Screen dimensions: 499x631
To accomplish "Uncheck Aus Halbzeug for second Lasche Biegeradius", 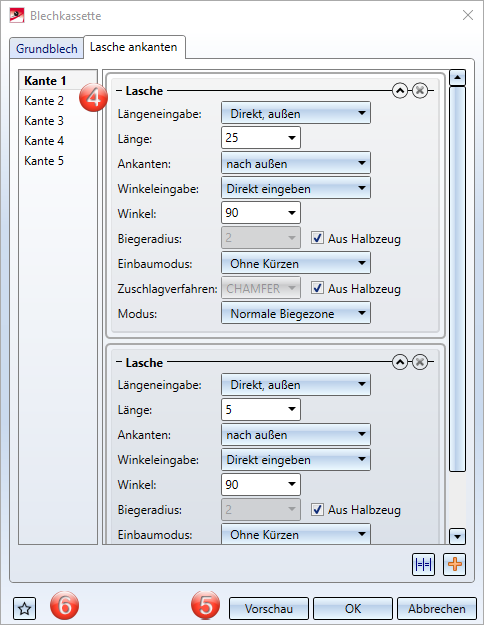I will [317, 509].
